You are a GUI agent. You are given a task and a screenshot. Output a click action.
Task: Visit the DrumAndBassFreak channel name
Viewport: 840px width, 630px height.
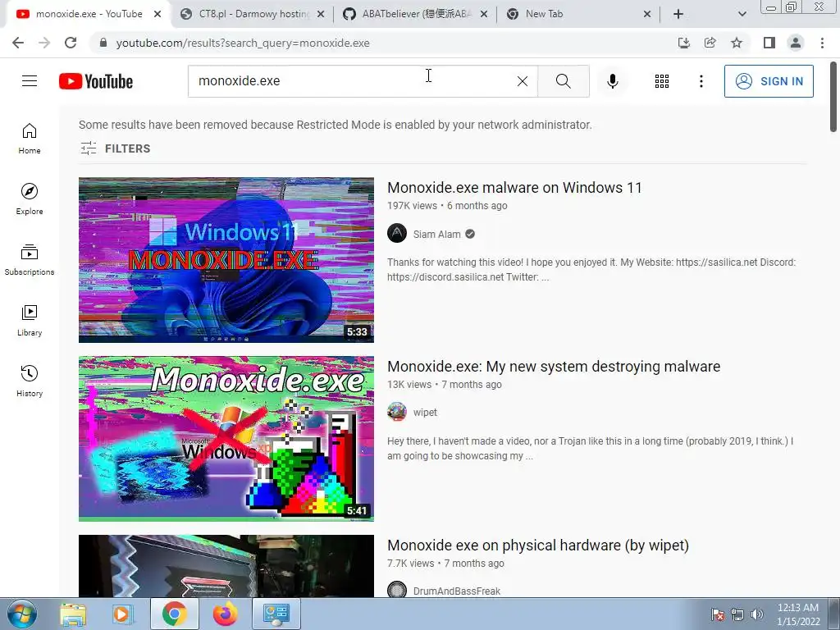(456, 591)
